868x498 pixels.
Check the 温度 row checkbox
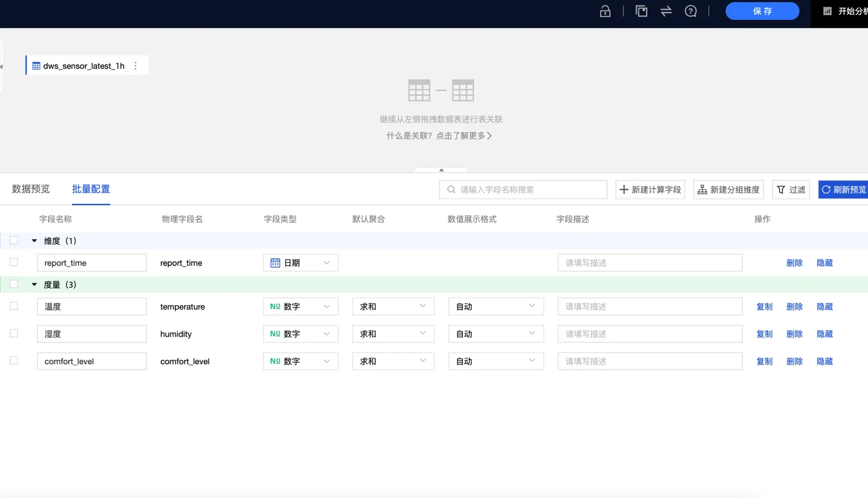pyautogui.click(x=14, y=306)
